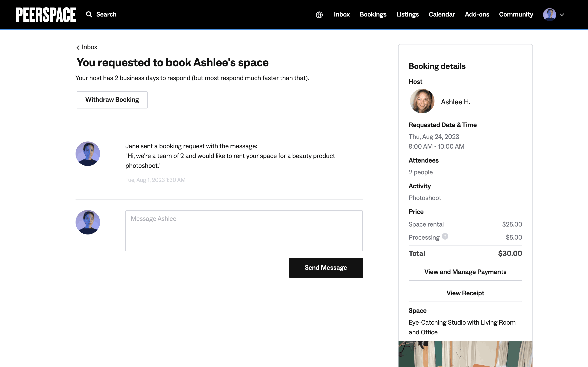
Task: Click the Processing fee help icon
Action: [x=445, y=237]
